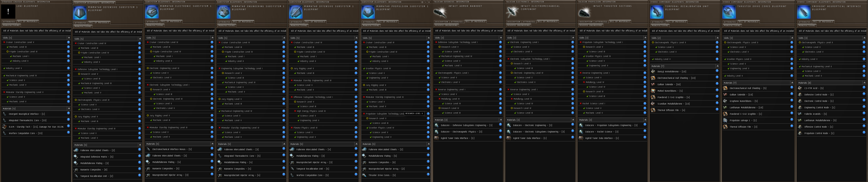Open Reverse Engineering tab in Intact Electromechanical Component window
Screen dimensions: 868x182
click(519, 25)
